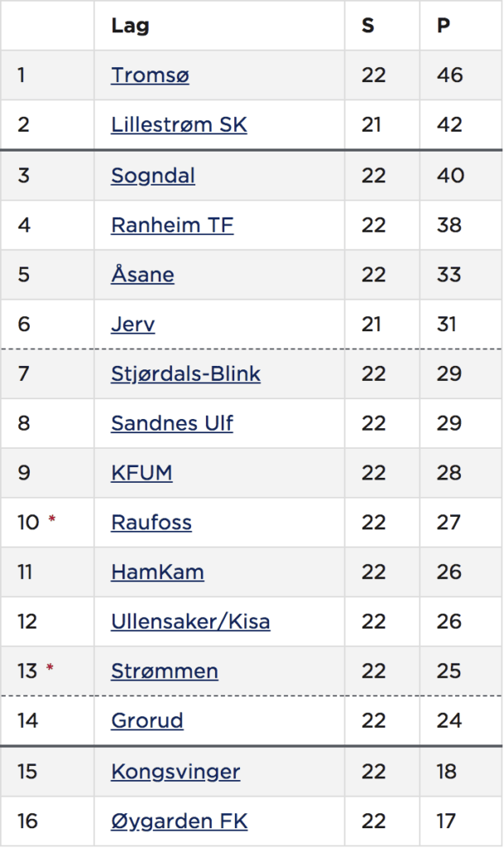
Task: Click the HamKam link
Action: tap(158, 572)
